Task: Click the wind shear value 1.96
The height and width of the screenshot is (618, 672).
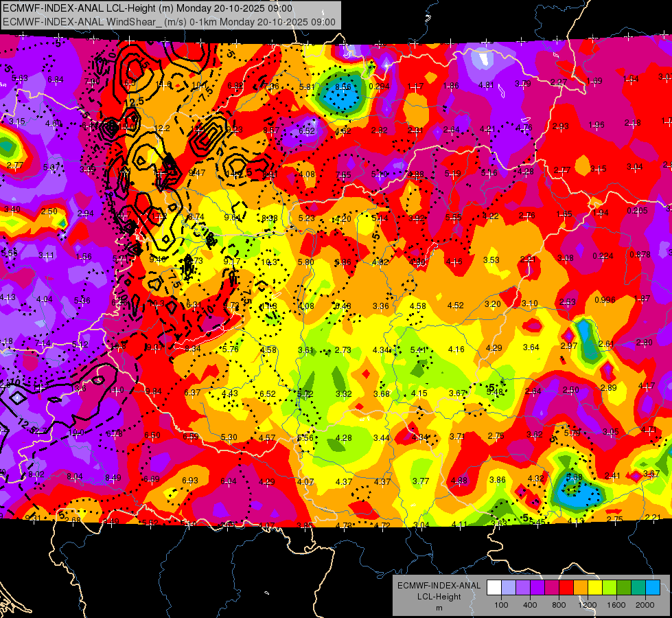Action: [x=596, y=125]
